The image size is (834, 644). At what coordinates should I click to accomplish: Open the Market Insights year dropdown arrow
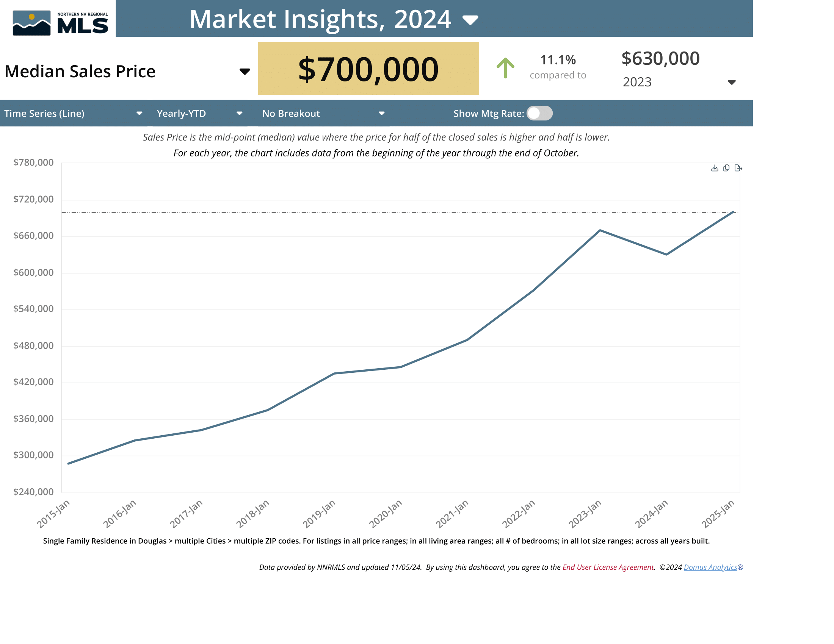click(x=470, y=20)
